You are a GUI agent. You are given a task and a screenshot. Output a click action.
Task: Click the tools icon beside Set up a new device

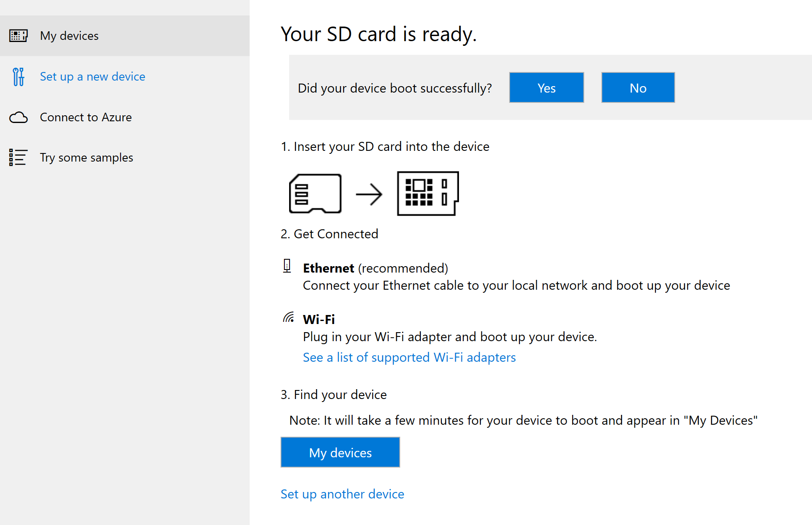tap(18, 77)
